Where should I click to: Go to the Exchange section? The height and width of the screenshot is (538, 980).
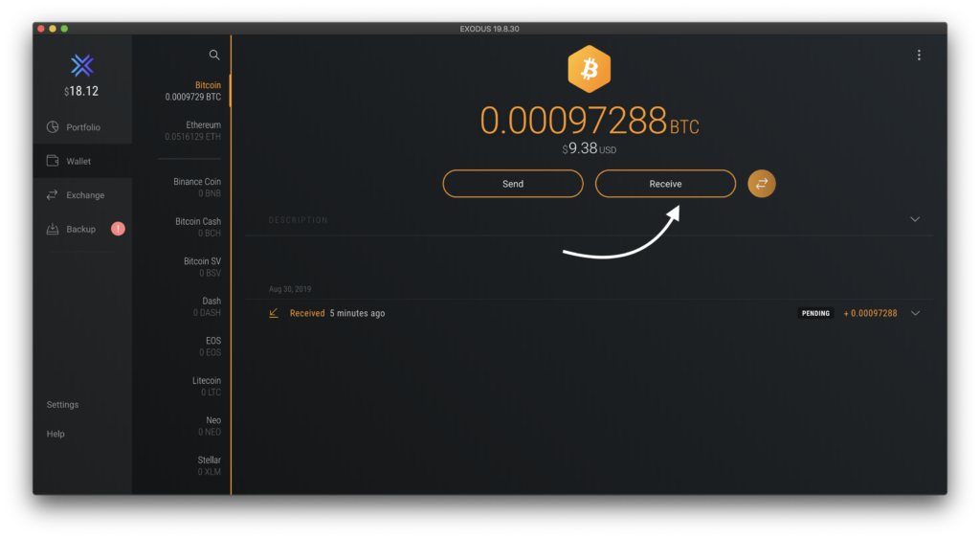pos(82,195)
